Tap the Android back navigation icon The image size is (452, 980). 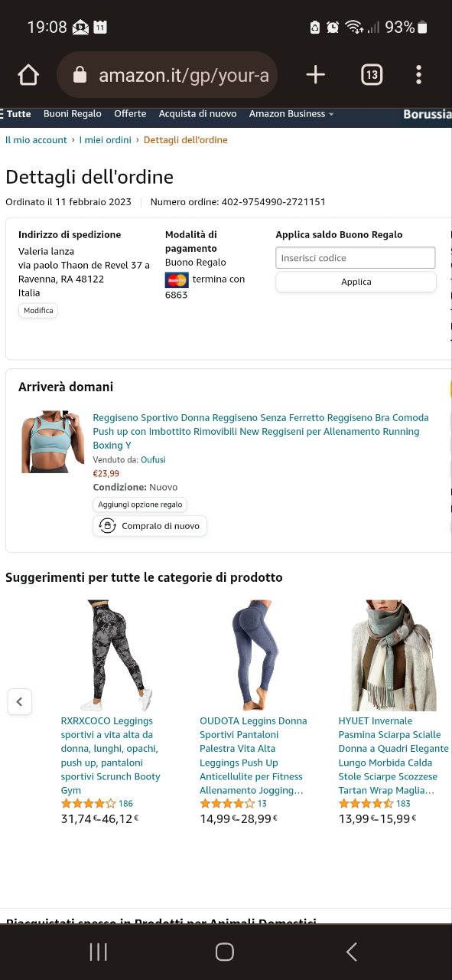(352, 952)
